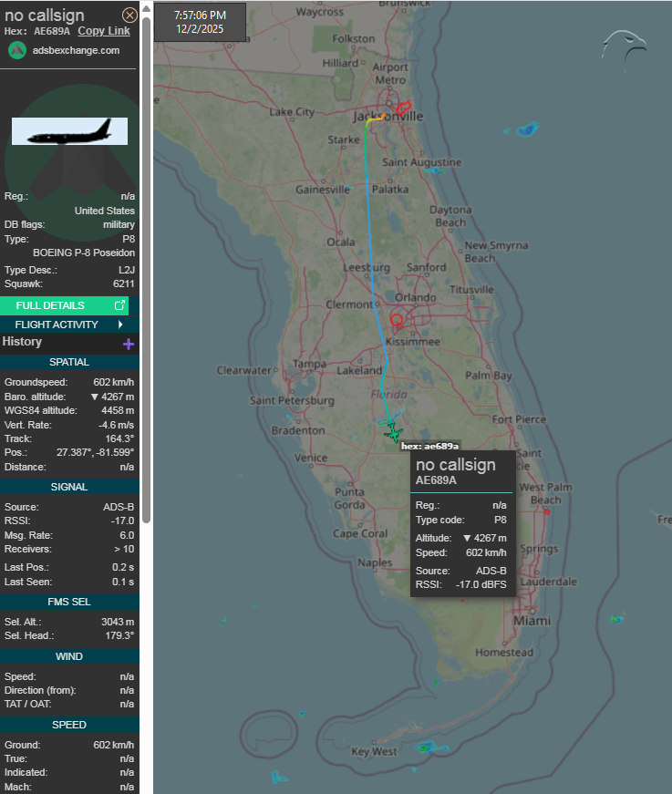Click the Type code P8 in map popup

(x=501, y=520)
